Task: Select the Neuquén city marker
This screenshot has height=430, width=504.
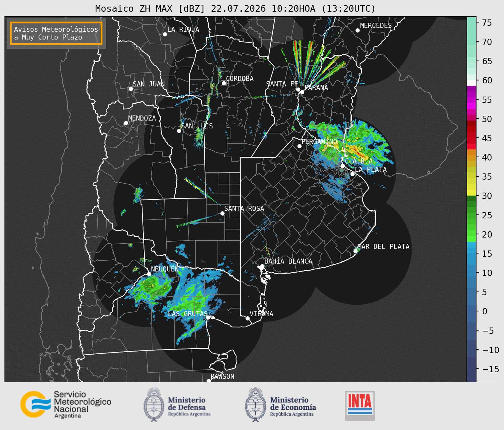Action: pyautogui.click(x=149, y=274)
